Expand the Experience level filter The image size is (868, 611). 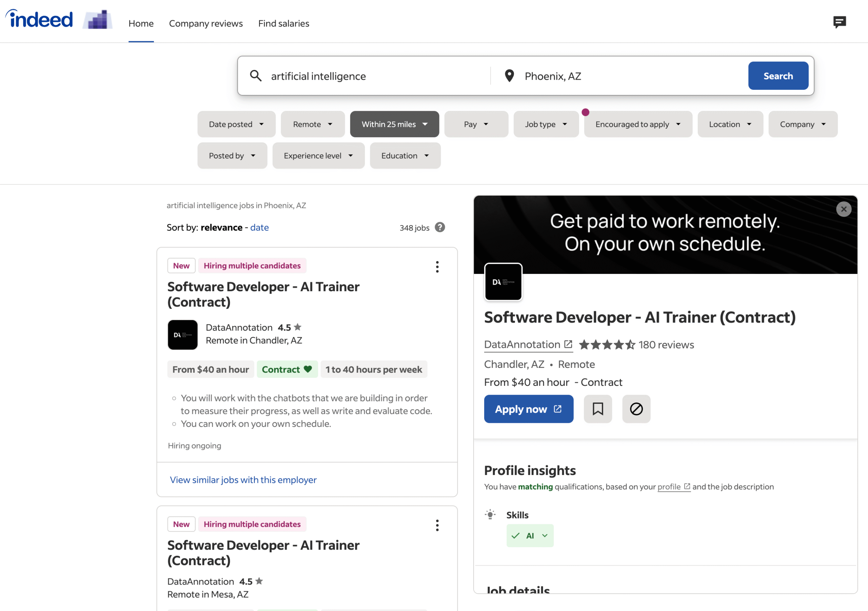pos(318,155)
